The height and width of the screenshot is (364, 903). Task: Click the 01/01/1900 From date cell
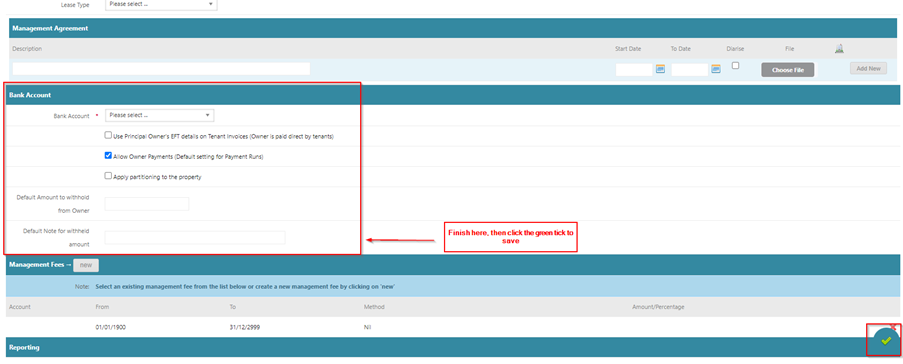tap(111, 327)
